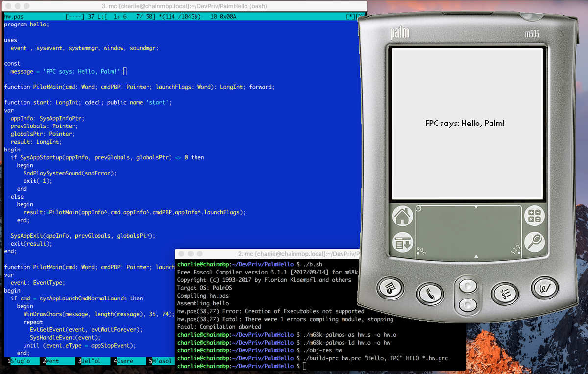
Task: Click the [----] flags indicator in the status bar
Action: click(74, 17)
